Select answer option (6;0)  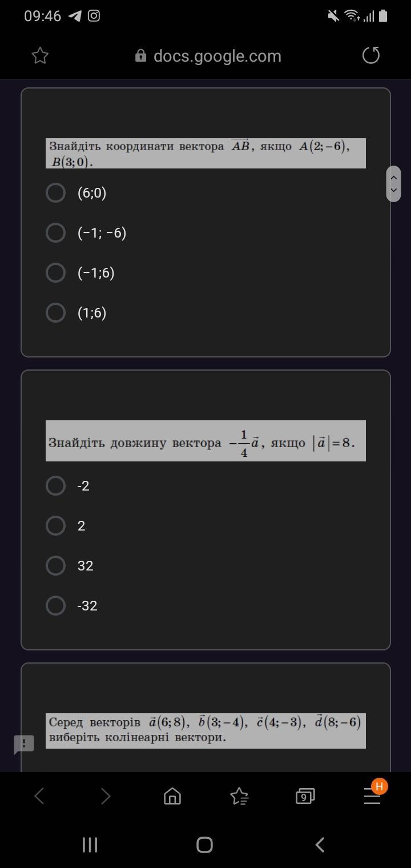55,193
